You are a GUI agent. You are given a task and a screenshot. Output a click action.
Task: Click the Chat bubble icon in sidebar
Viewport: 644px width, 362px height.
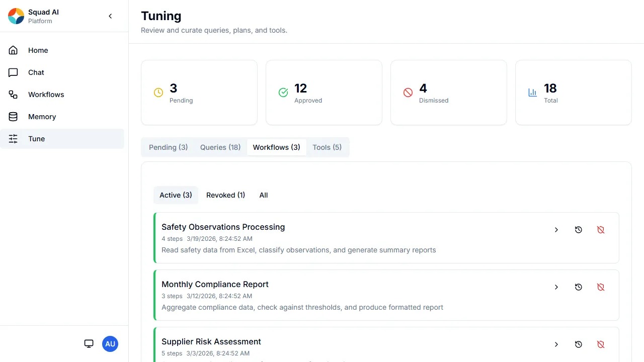click(13, 72)
